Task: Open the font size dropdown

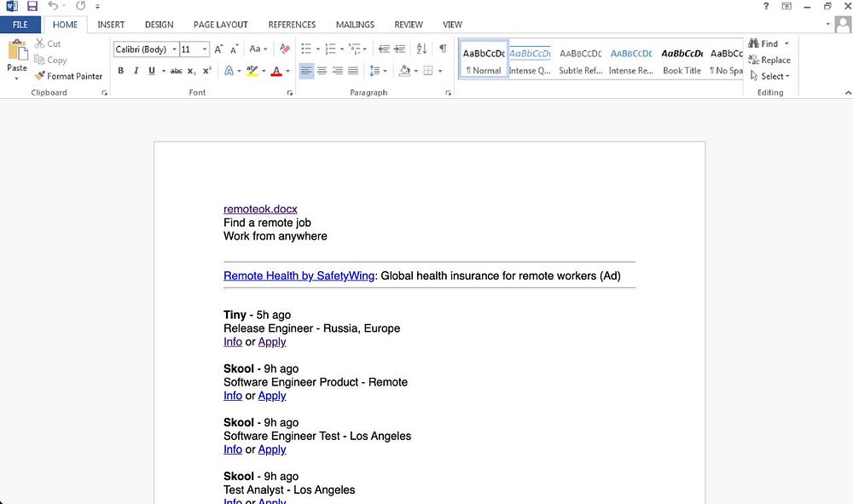Action: pos(205,49)
